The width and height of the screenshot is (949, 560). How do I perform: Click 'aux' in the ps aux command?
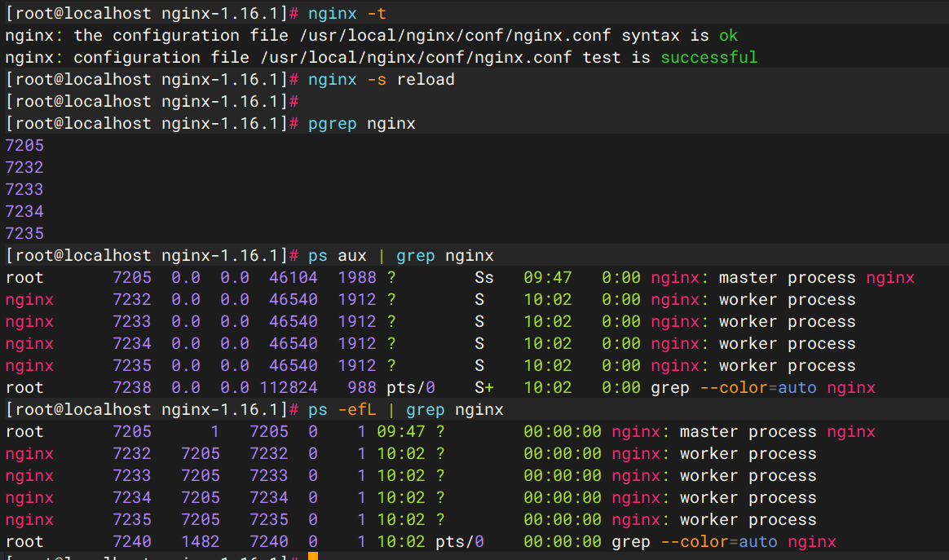[x=352, y=255]
